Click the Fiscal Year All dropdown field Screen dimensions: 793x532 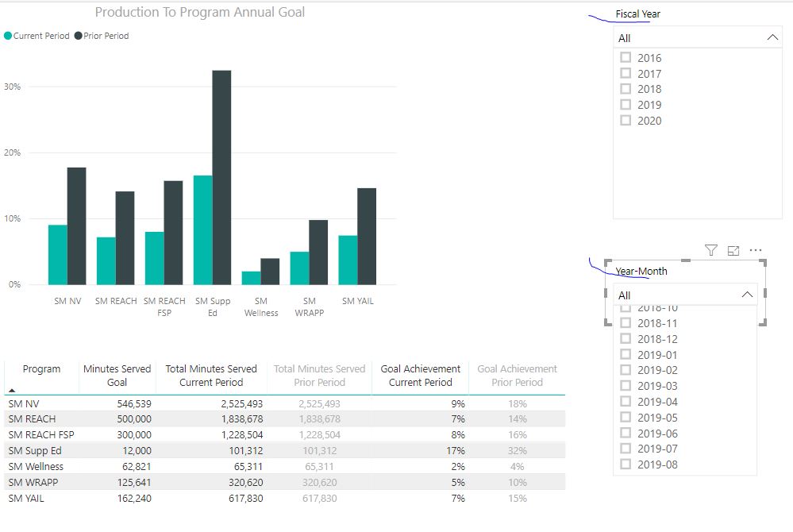(x=698, y=38)
